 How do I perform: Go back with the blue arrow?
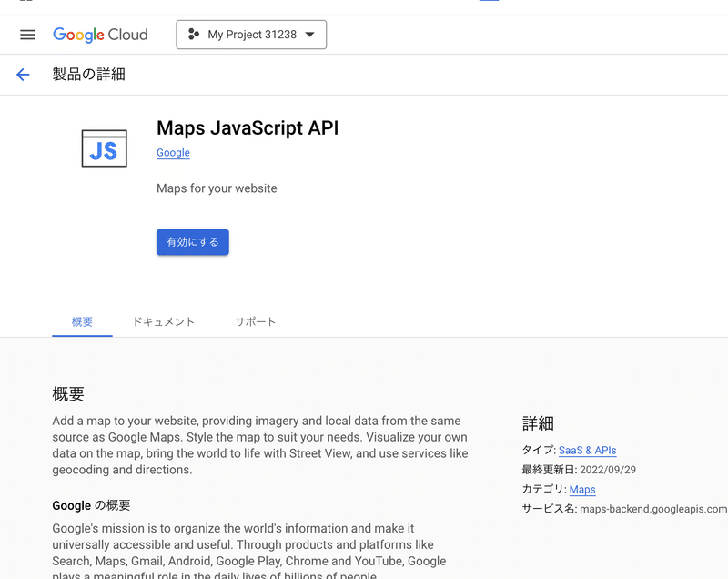pos(23,75)
